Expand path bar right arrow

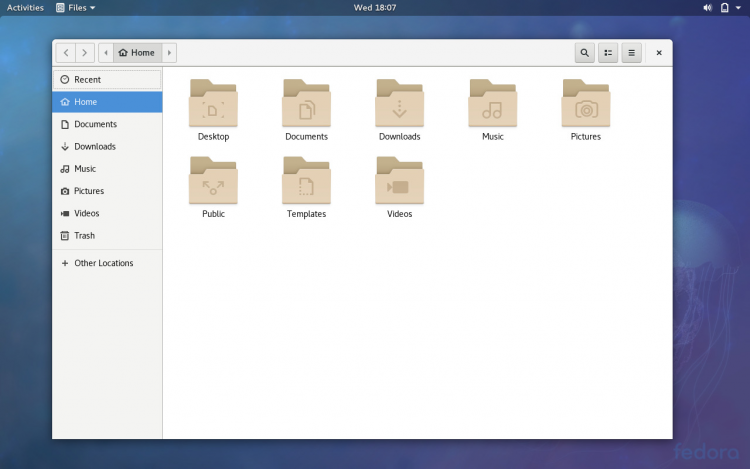pyautogui.click(x=169, y=53)
